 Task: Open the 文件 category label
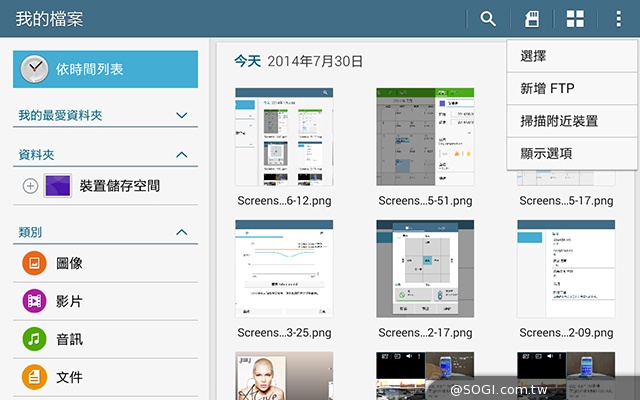(69, 377)
